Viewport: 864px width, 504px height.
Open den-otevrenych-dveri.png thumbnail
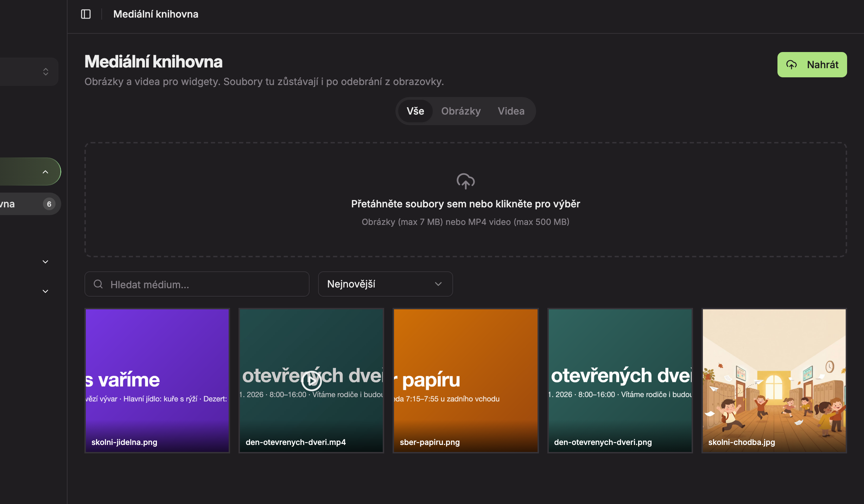(620, 381)
